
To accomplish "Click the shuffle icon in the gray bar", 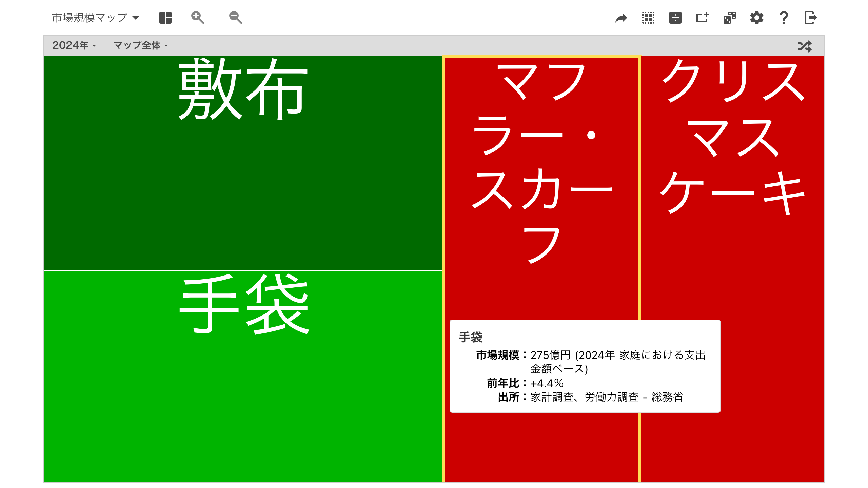I will [x=805, y=46].
